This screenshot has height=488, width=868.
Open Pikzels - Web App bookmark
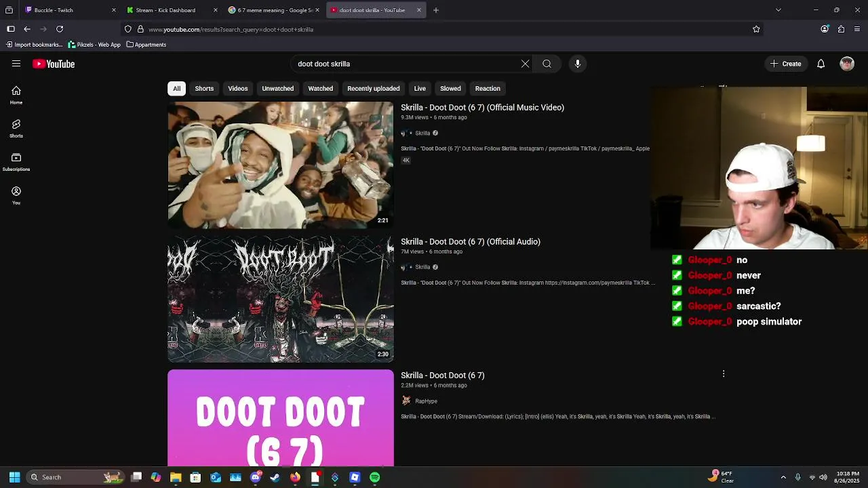(x=94, y=45)
